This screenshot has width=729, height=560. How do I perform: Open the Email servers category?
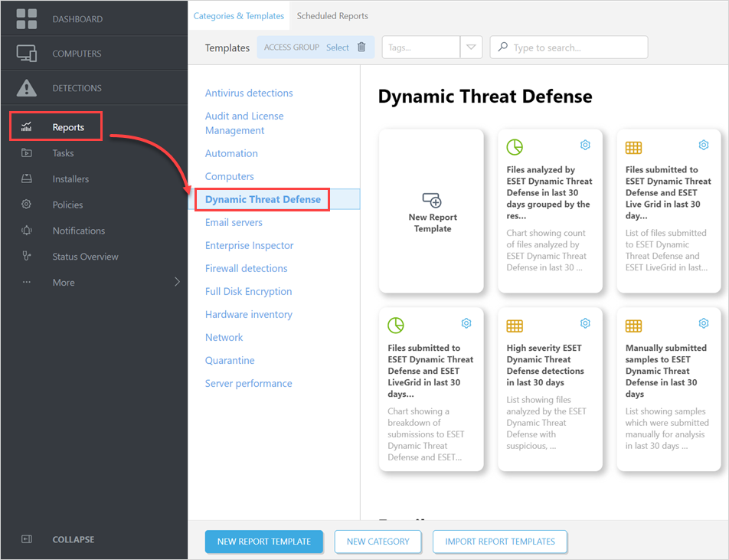click(x=234, y=222)
